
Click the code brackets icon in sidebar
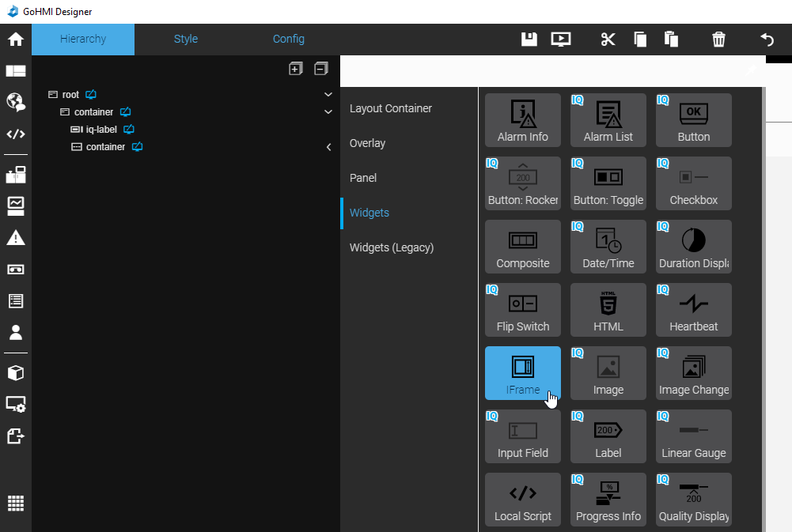click(16, 134)
